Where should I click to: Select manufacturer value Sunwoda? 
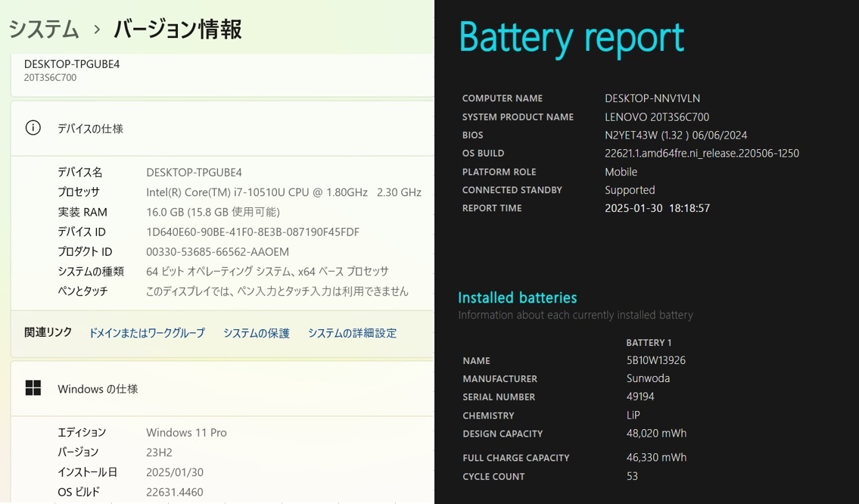coord(648,378)
